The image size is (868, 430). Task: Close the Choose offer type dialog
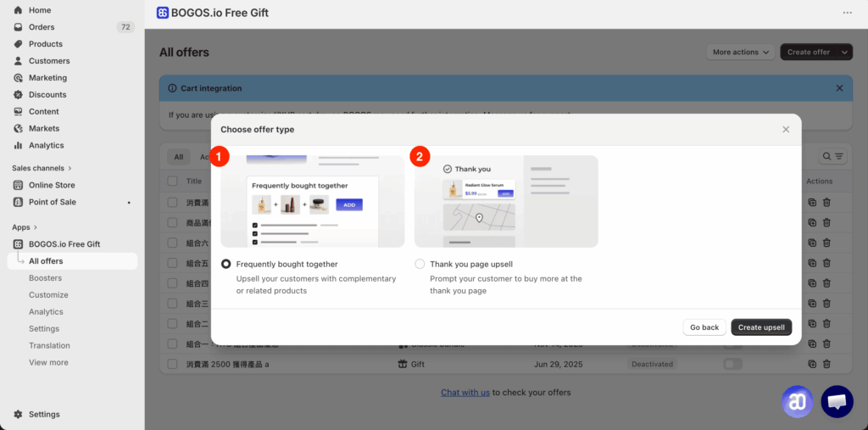(x=786, y=129)
